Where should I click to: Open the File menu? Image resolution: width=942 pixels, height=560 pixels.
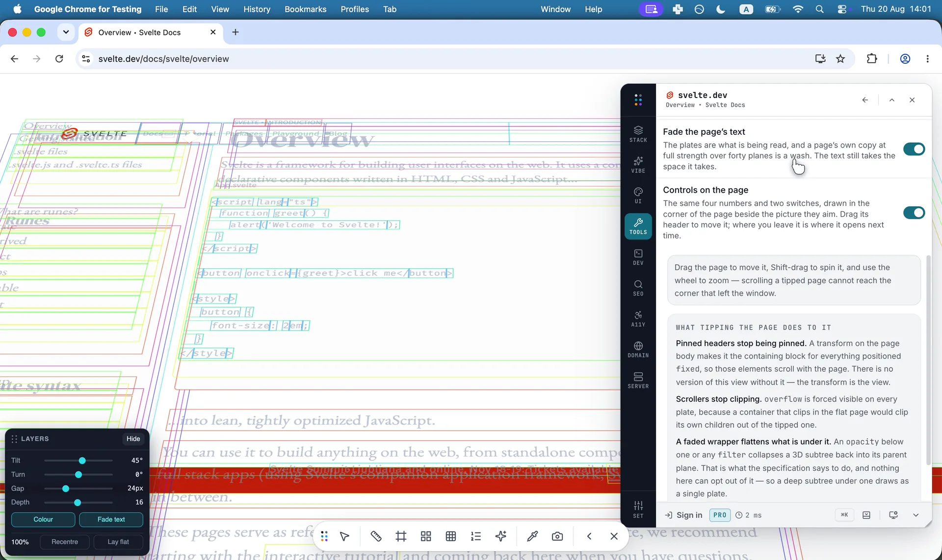click(x=161, y=9)
